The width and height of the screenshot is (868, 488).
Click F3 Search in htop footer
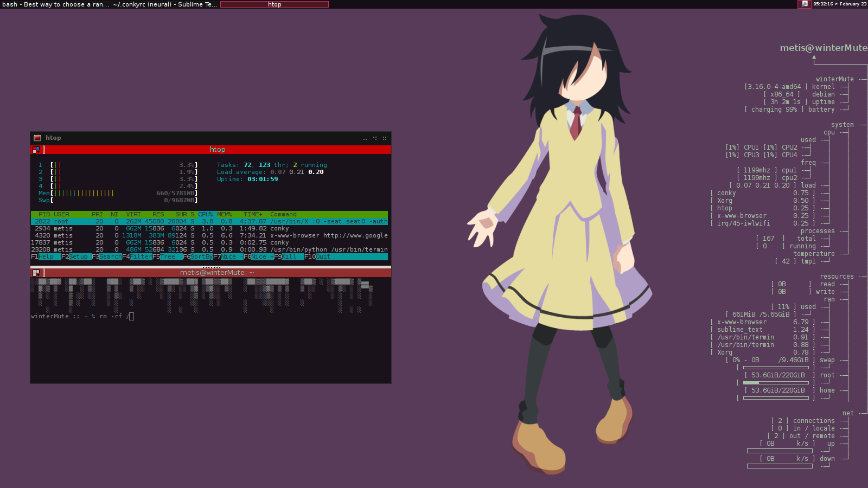click(x=107, y=256)
